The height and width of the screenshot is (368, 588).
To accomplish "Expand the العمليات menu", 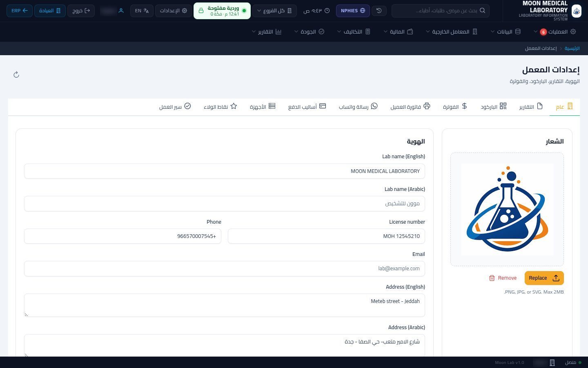I will (x=555, y=31).
